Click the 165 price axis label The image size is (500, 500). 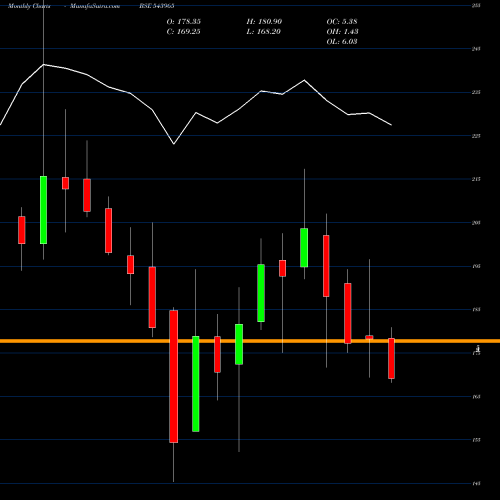click(476, 397)
